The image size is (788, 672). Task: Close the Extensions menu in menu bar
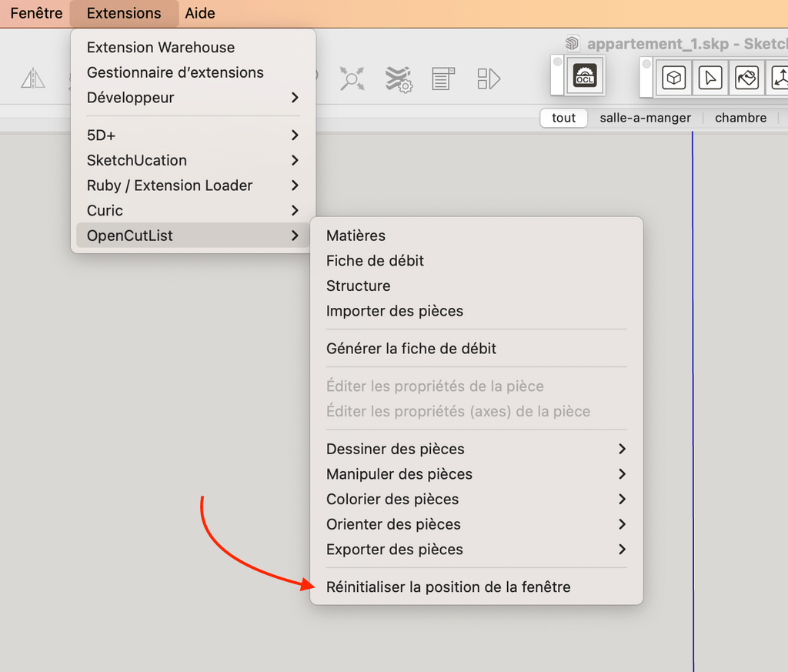coord(124,13)
